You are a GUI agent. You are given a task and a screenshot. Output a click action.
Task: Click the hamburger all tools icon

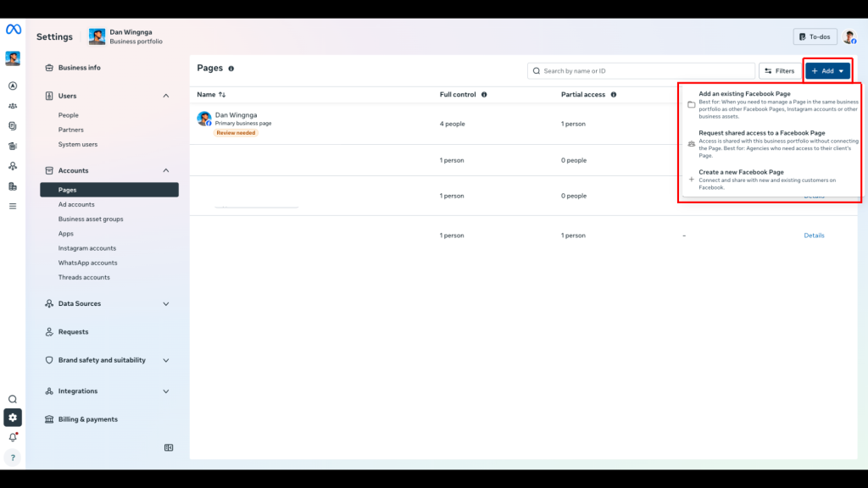13,207
